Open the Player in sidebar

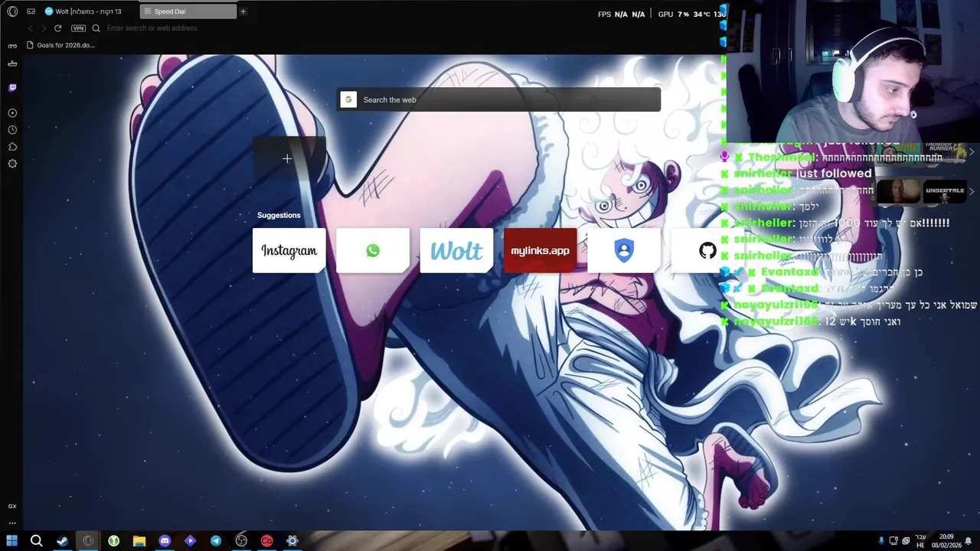click(x=12, y=113)
